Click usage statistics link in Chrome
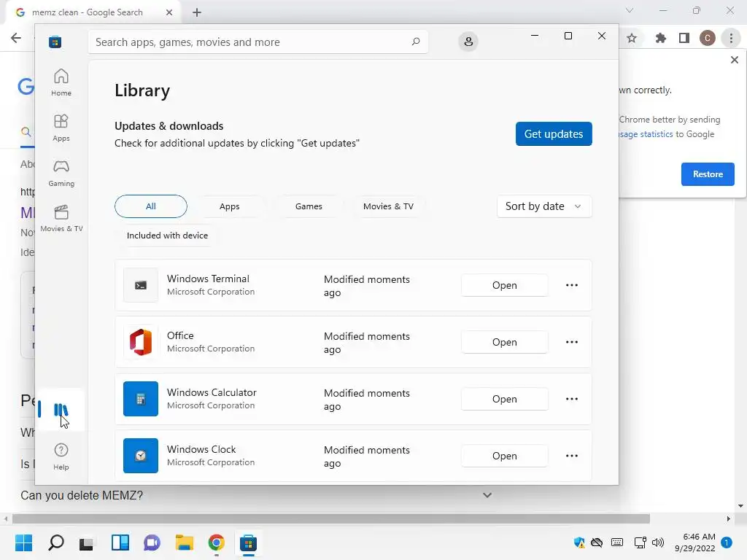This screenshot has width=747, height=560. [646, 134]
